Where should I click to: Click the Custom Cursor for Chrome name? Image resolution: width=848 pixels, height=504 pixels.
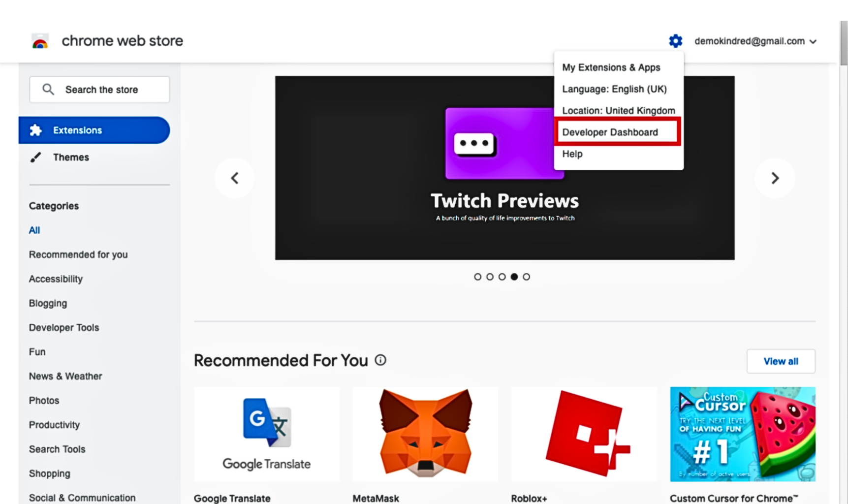coord(734,498)
